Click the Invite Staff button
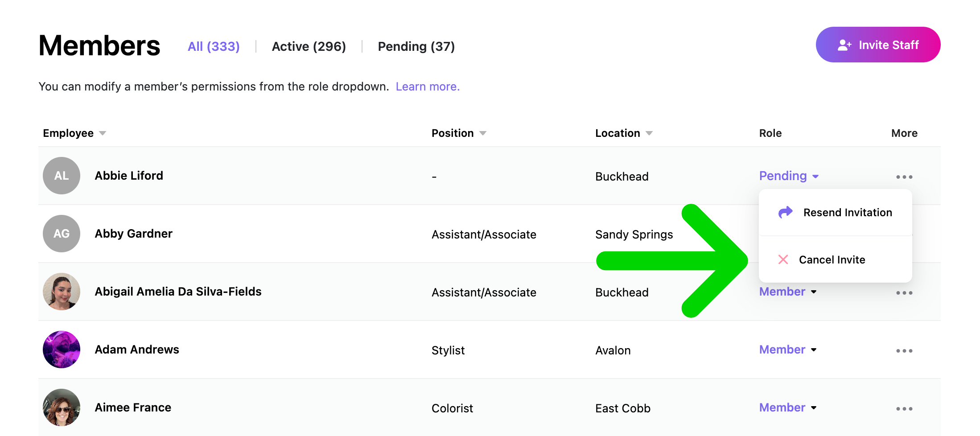This screenshot has height=436, width=980. pyautogui.click(x=878, y=45)
